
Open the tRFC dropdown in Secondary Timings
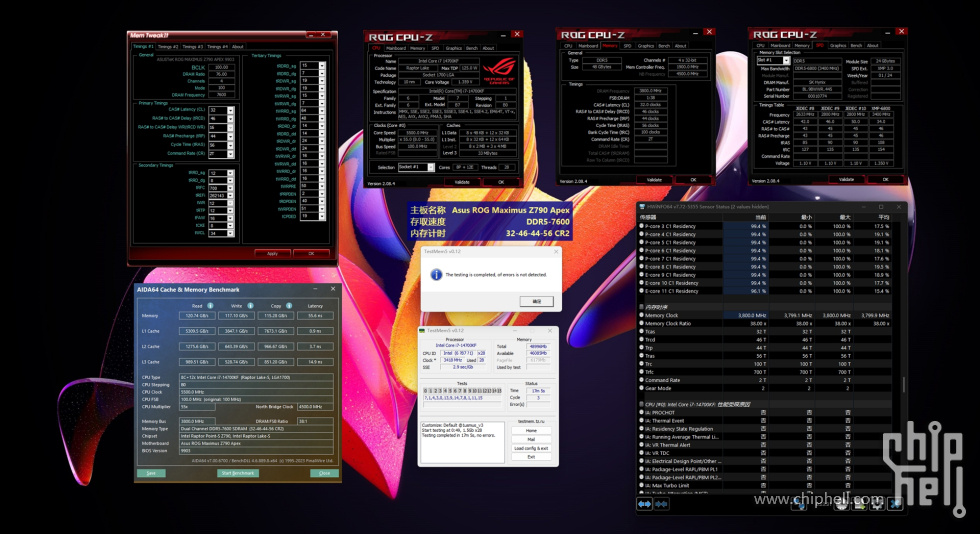click(231, 188)
